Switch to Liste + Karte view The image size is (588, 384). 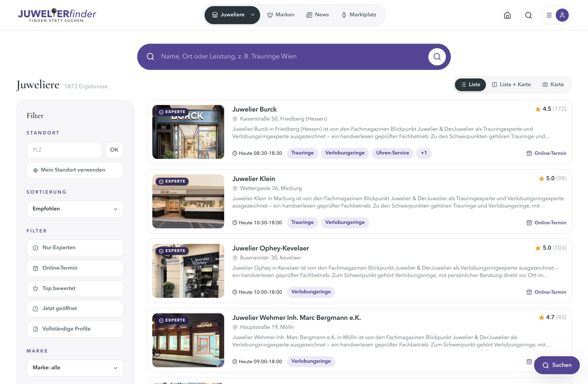pos(511,85)
